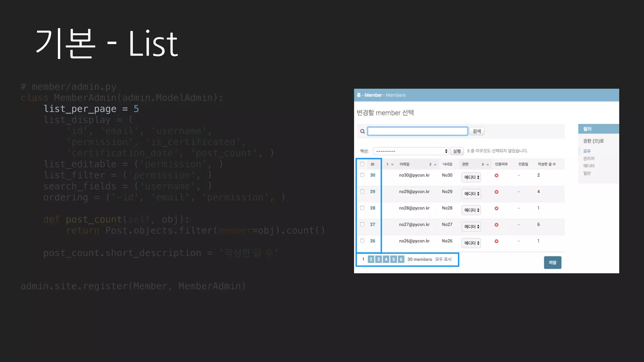Select 관리자 filter in sidebar
The image size is (644, 362).
pyautogui.click(x=589, y=159)
